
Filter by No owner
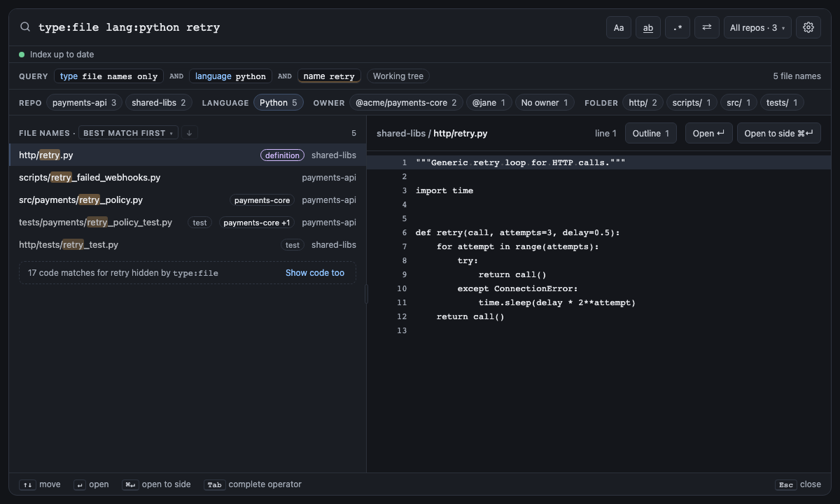tap(545, 103)
